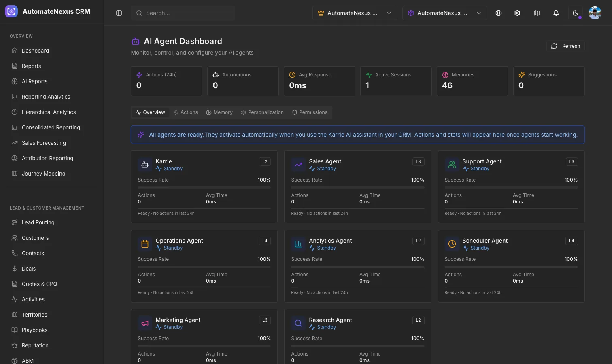Click the Active Sessions value 1
The width and height of the screenshot is (612, 364).
click(368, 85)
